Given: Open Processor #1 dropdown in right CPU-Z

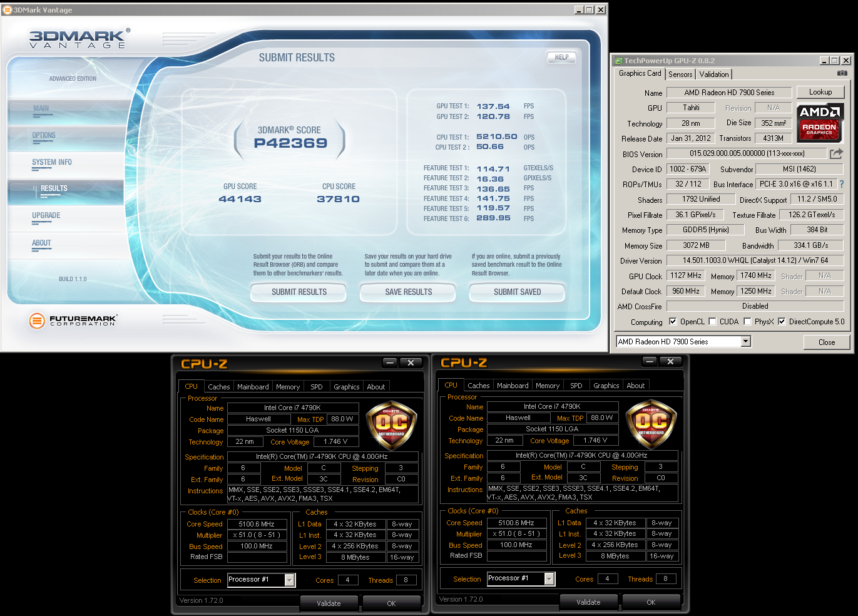Looking at the screenshot, I should pyautogui.click(x=549, y=578).
